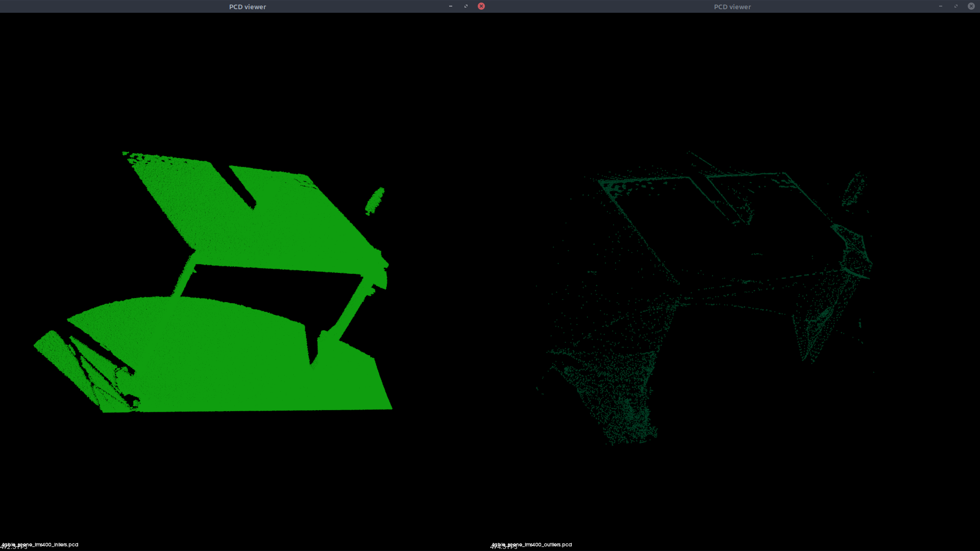Close the right PCD viewer window

pos(971,6)
